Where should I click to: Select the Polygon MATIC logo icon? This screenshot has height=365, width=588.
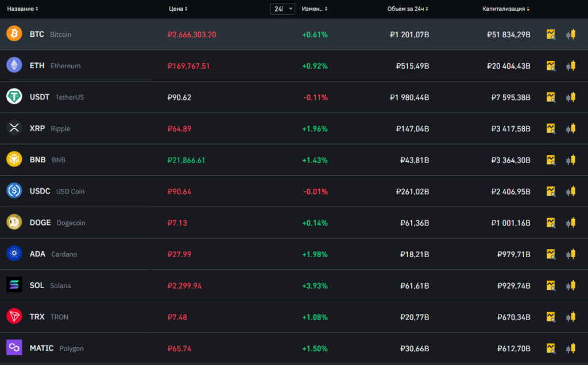point(14,348)
